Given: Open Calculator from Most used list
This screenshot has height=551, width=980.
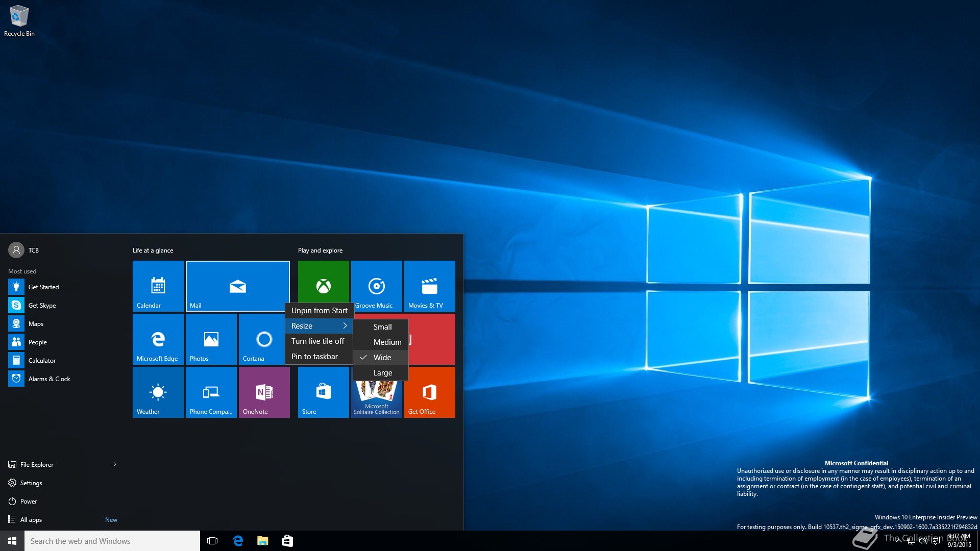Looking at the screenshot, I should (x=63, y=361).
